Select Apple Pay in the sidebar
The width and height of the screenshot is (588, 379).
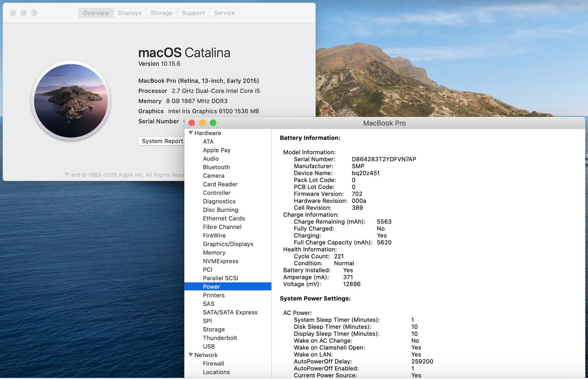coord(217,150)
